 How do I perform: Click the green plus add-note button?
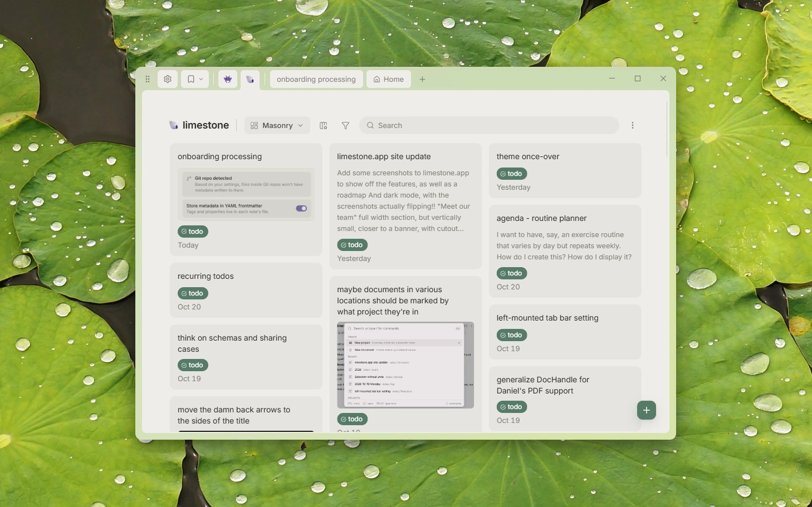[647, 410]
